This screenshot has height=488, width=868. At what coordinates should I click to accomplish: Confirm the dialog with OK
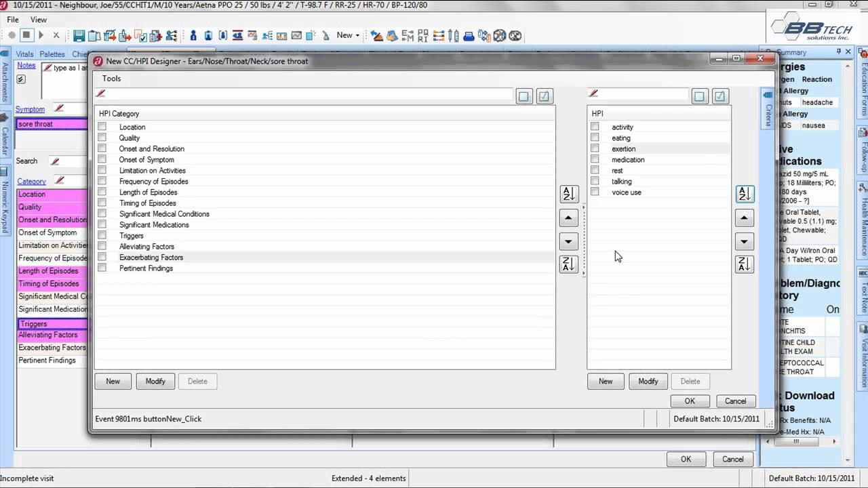coord(689,401)
